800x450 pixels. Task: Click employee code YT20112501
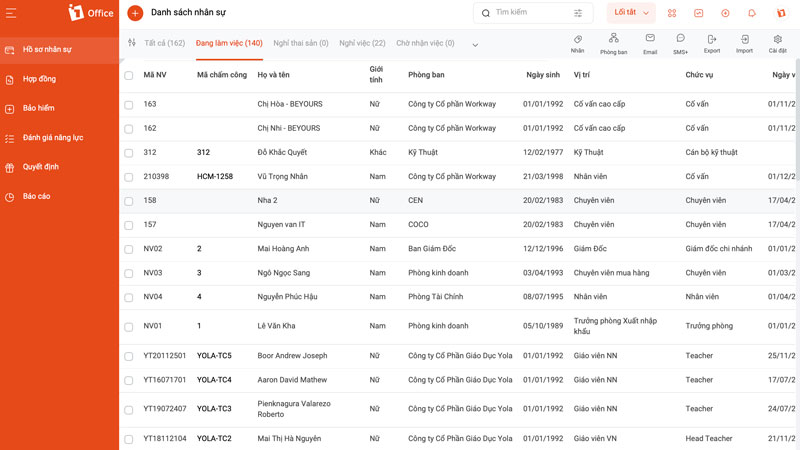point(164,356)
